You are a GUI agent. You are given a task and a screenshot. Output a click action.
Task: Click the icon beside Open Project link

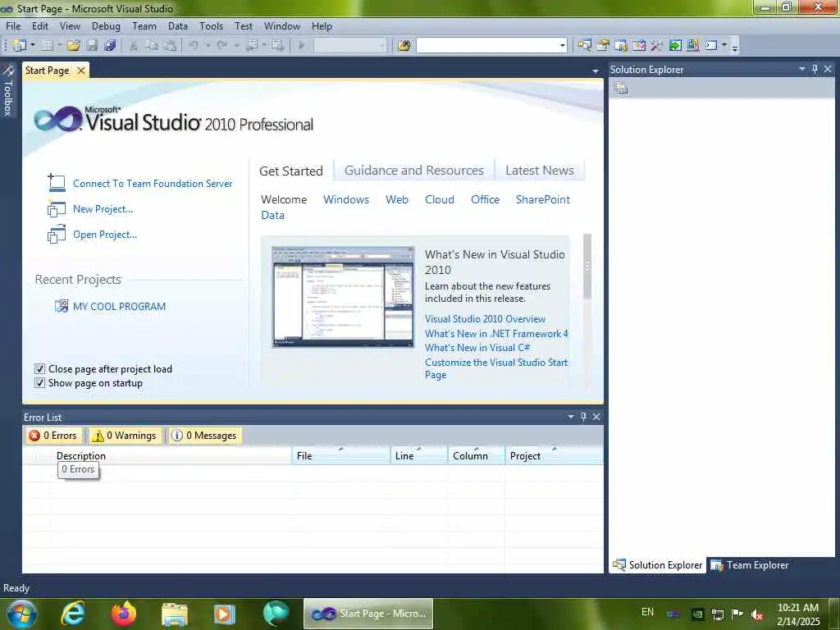(x=57, y=234)
